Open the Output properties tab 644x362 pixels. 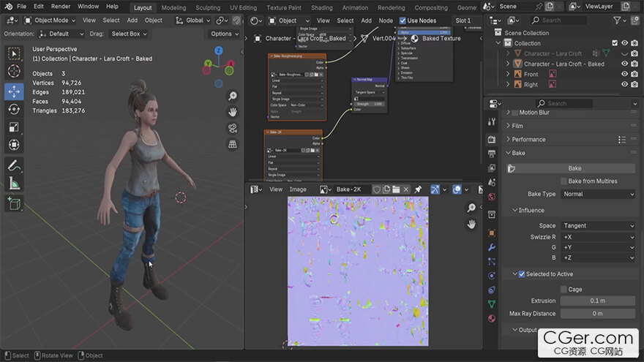pyautogui.click(x=492, y=154)
